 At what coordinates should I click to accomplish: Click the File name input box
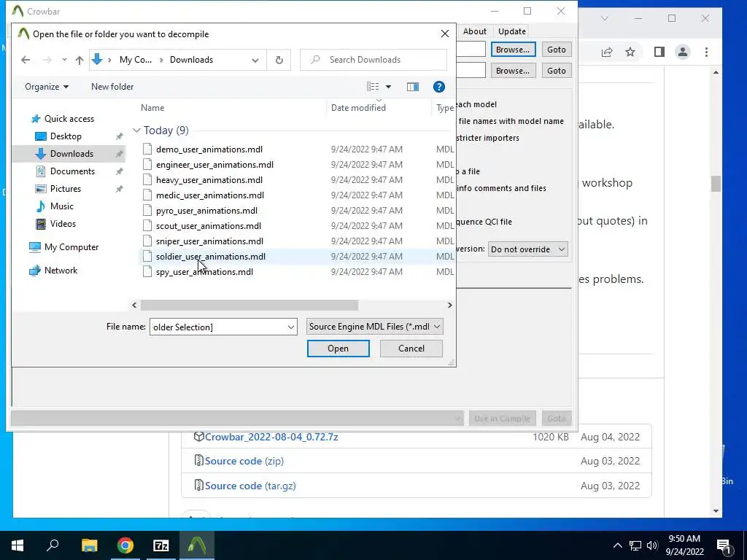click(217, 327)
